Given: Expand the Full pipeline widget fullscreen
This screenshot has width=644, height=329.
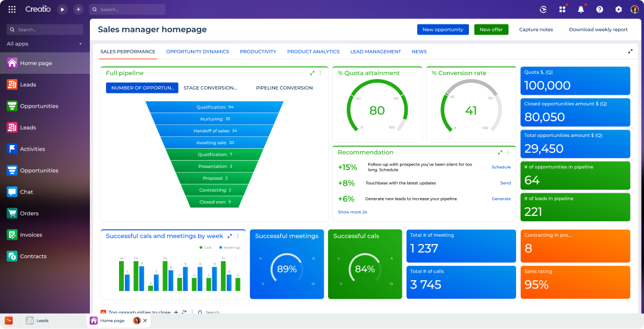Looking at the screenshot, I should click(x=312, y=73).
